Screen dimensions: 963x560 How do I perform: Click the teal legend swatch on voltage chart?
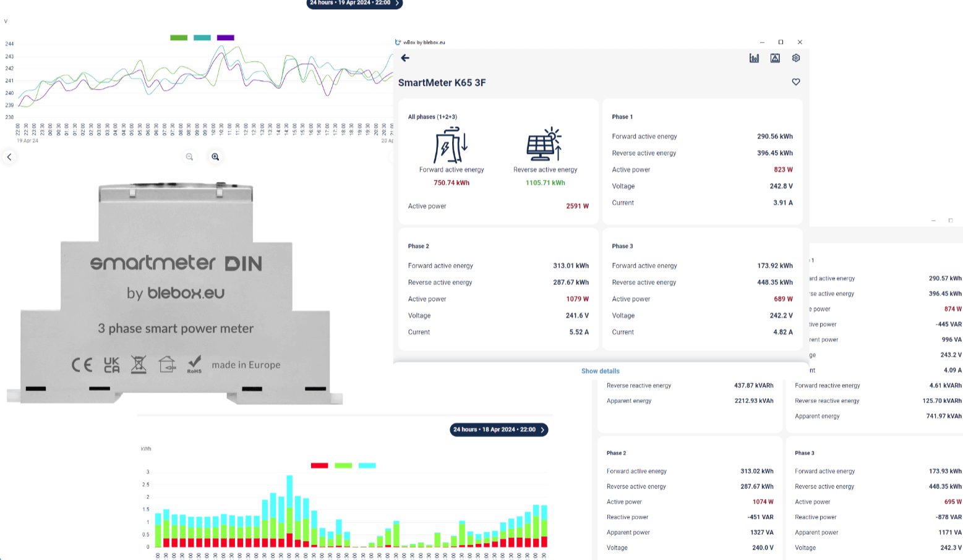202,38
